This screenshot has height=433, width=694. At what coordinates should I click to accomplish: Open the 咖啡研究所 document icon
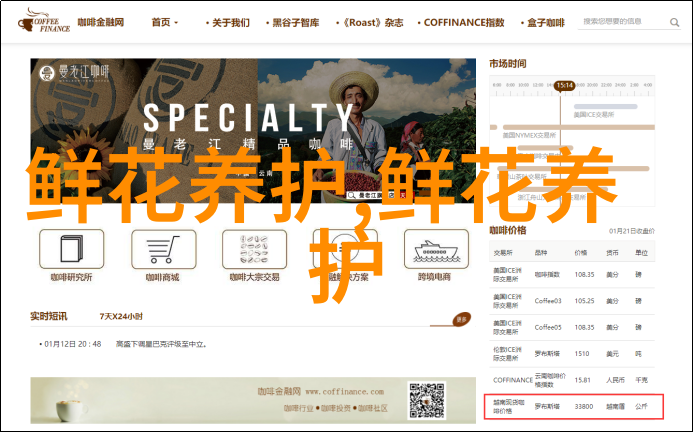[72, 249]
